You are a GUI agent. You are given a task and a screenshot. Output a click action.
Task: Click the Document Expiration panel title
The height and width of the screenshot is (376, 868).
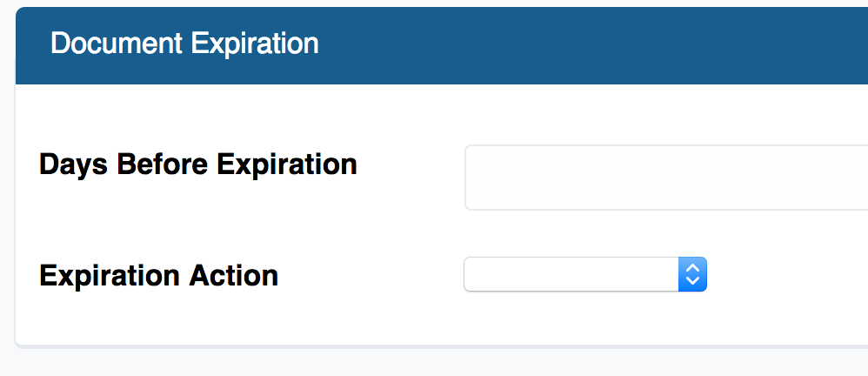tap(184, 44)
